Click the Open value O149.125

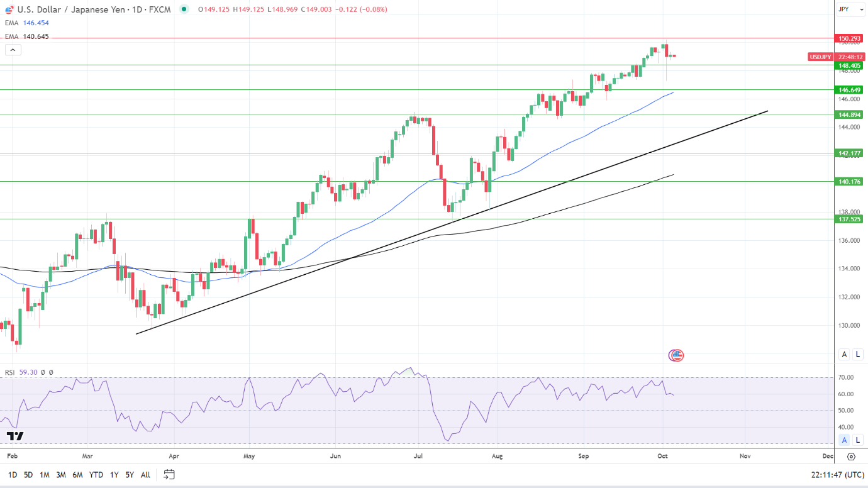(x=215, y=9)
